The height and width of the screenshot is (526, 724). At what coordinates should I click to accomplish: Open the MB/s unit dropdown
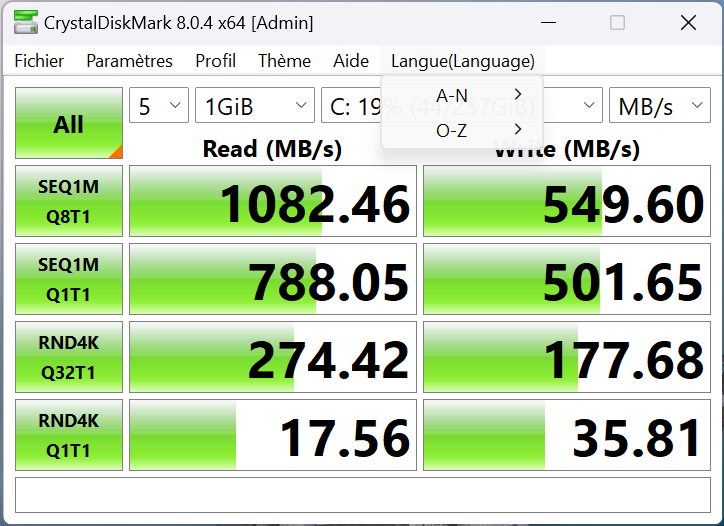[660, 105]
